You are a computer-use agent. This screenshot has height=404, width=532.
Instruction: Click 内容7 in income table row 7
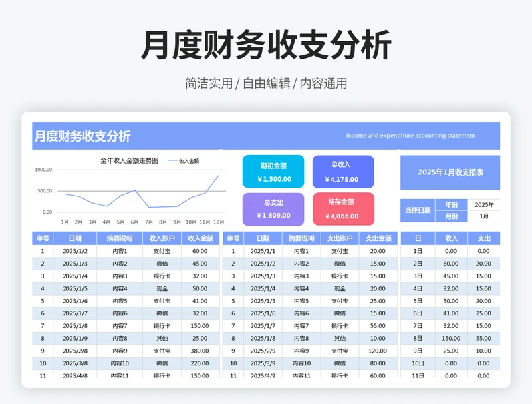(x=120, y=326)
